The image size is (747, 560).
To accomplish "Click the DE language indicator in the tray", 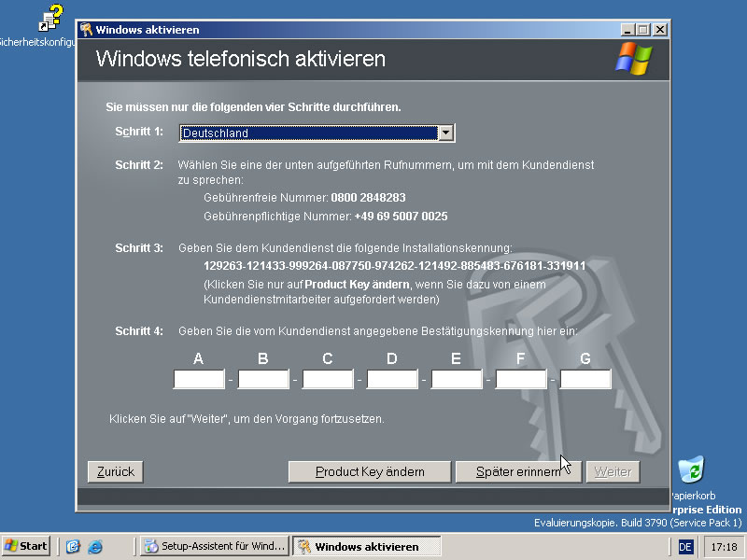I will 685,547.
